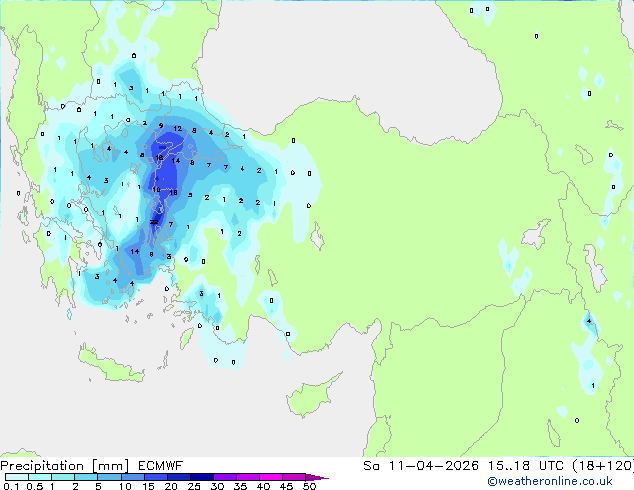Click the 45–50 mm legend swatch
The image size is (634, 490).
click(x=294, y=477)
